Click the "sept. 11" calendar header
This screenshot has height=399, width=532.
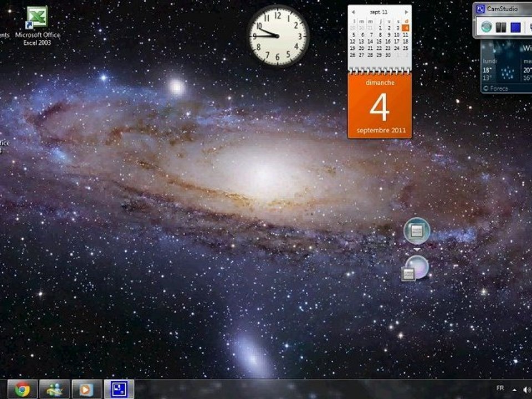[378, 12]
